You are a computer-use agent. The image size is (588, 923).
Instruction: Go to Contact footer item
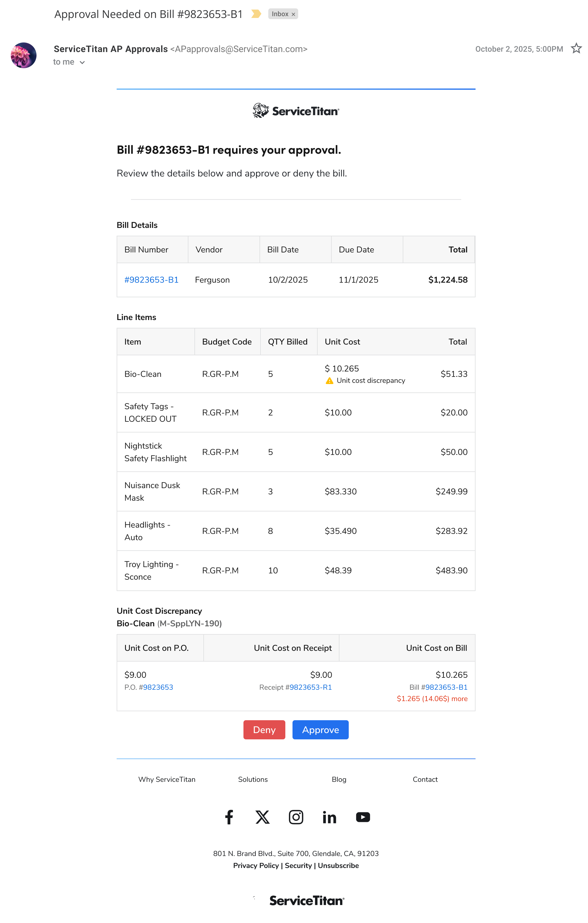click(x=425, y=779)
